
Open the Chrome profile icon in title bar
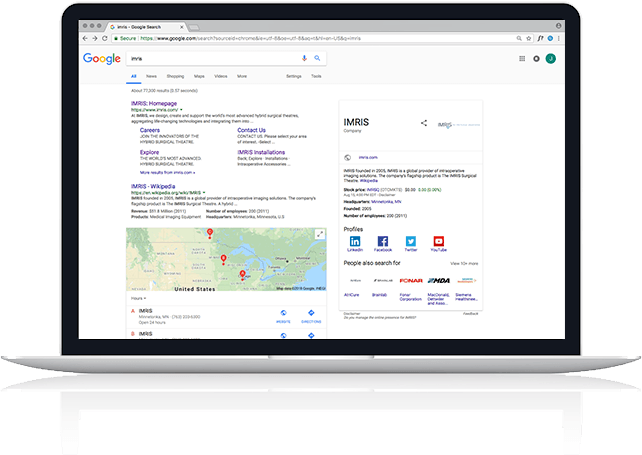(558, 26)
